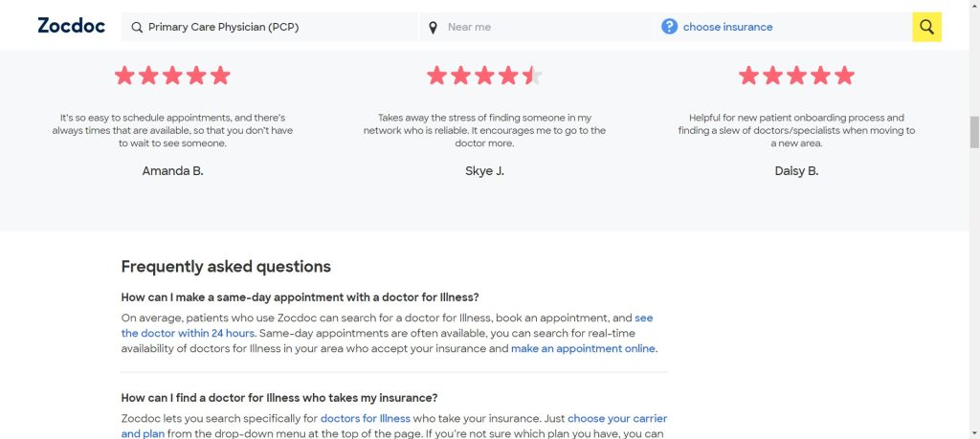Click the Zocdoc logo
Viewport: 980px width, 439px height.
click(x=70, y=26)
